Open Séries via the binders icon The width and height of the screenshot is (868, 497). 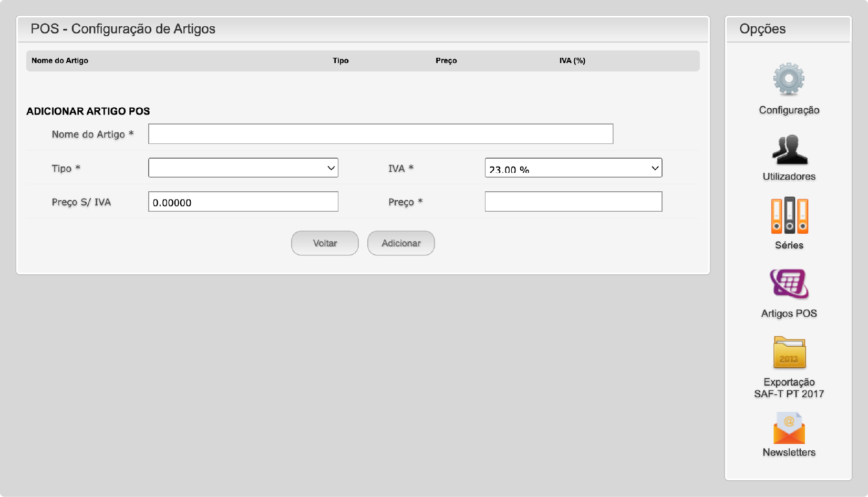[789, 215]
